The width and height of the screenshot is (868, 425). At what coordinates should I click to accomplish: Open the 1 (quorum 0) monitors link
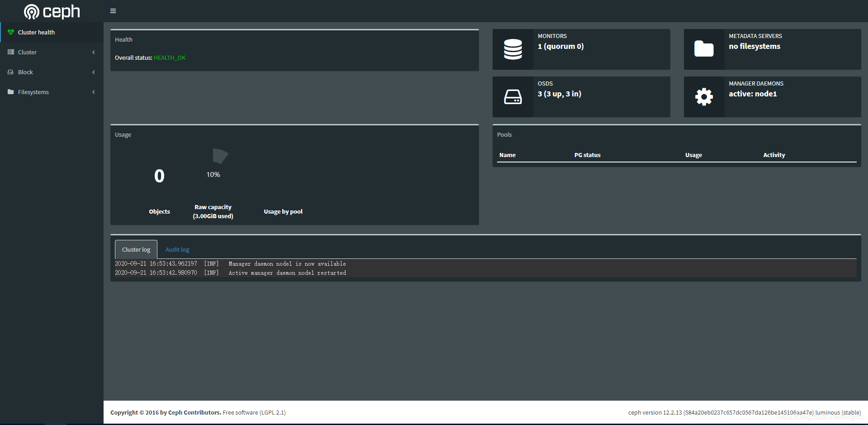pos(560,46)
